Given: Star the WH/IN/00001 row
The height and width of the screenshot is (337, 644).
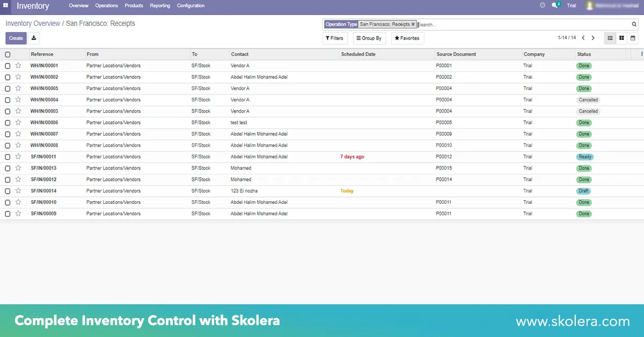Looking at the screenshot, I should pyautogui.click(x=18, y=65).
